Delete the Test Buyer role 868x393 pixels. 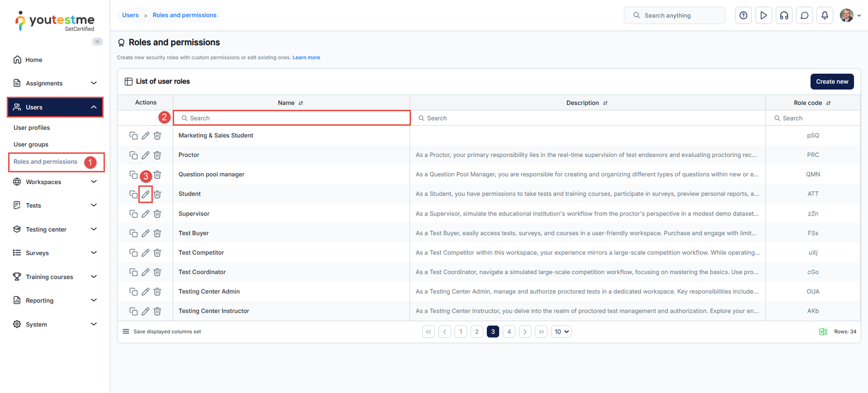coord(157,233)
